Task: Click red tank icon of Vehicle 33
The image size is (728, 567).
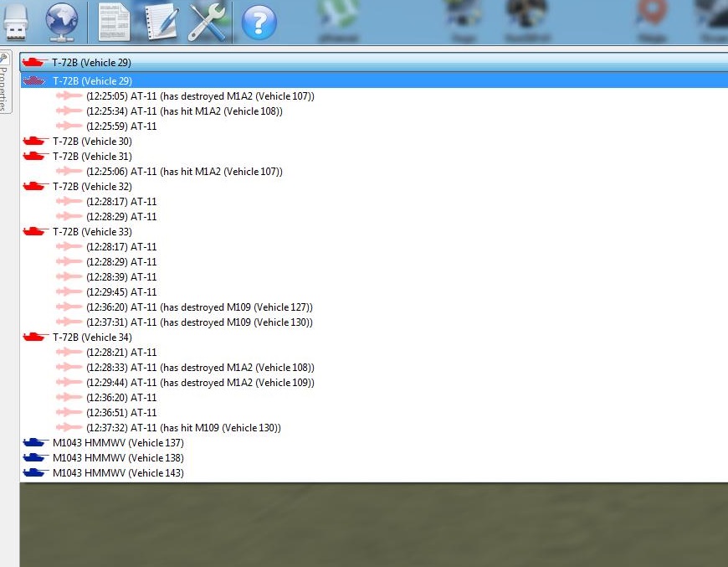Action: (x=35, y=231)
